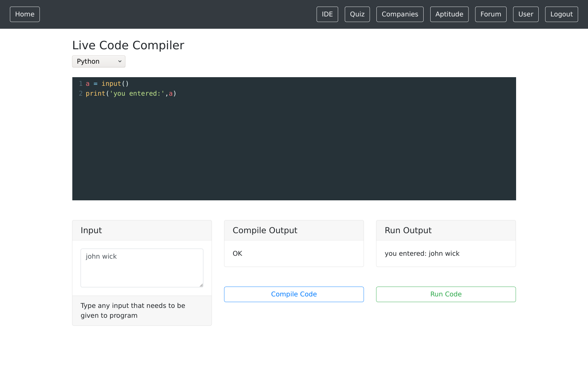
Task: Click code line 1 with input()
Action: [x=107, y=84]
